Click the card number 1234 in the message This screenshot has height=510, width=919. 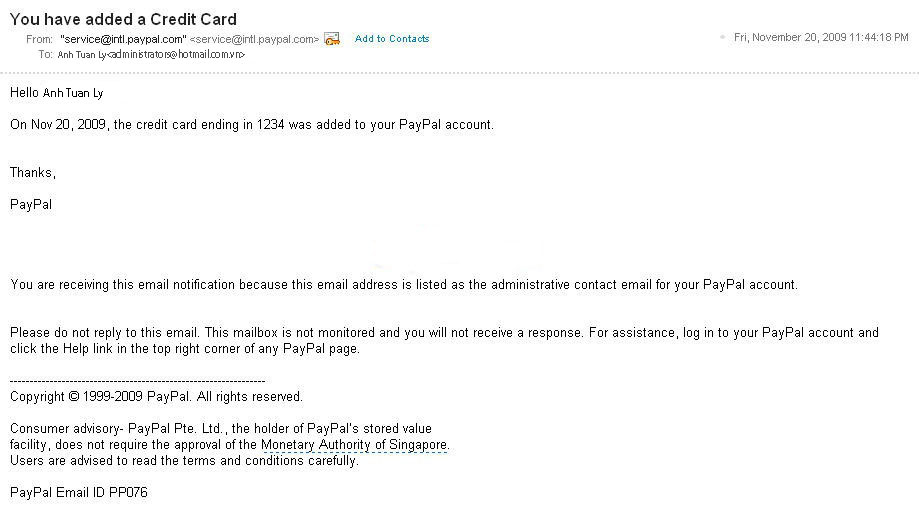(x=270, y=125)
